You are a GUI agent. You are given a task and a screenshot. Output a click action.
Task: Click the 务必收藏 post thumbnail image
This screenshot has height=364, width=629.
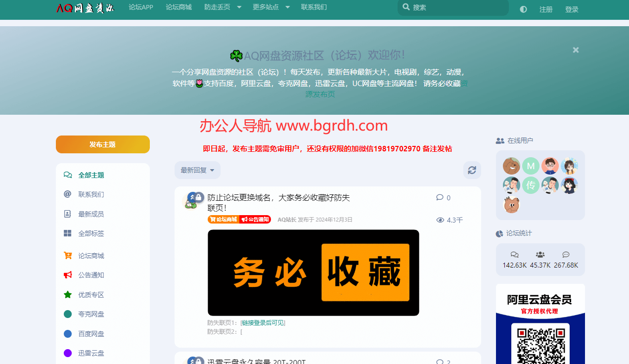[x=313, y=273]
